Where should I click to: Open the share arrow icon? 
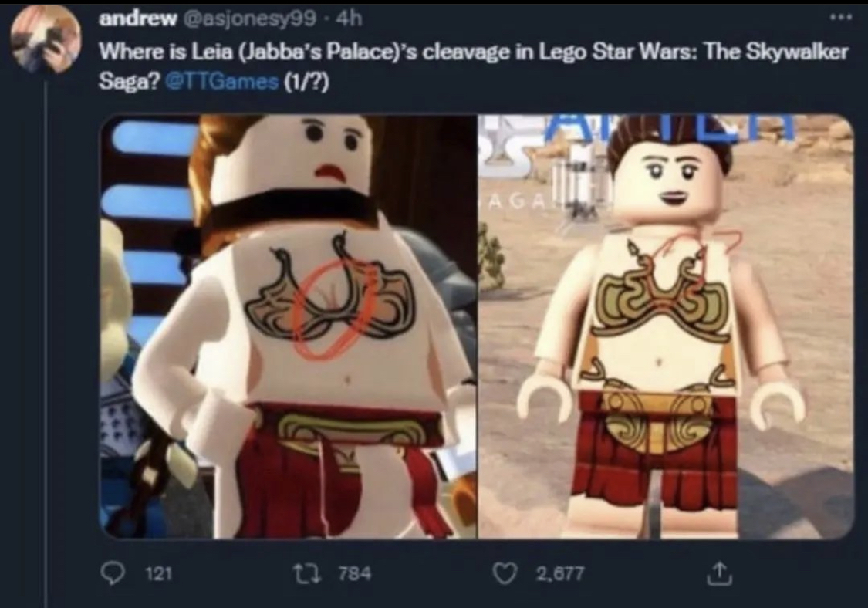[719, 574]
